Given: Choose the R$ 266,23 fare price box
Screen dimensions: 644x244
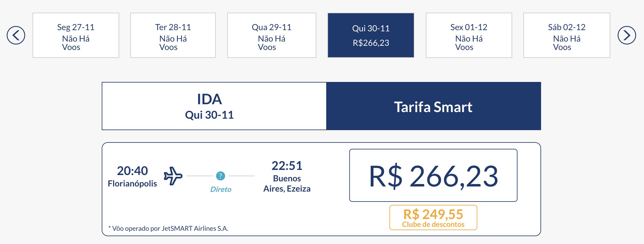Looking at the screenshot, I should coord(433,175).
